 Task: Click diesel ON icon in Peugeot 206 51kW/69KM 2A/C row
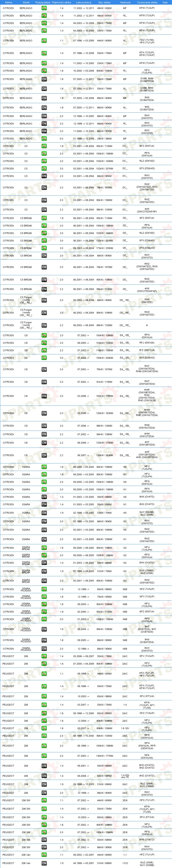[x=44, y=784]
